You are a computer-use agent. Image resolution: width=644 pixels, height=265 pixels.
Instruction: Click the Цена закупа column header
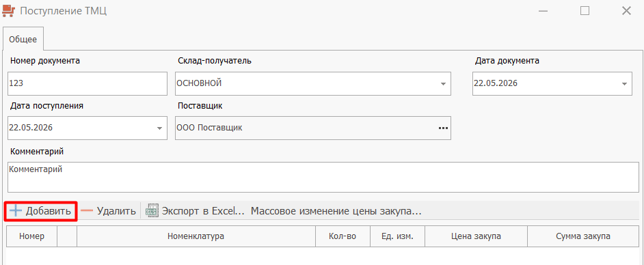(x=476, y=236)
